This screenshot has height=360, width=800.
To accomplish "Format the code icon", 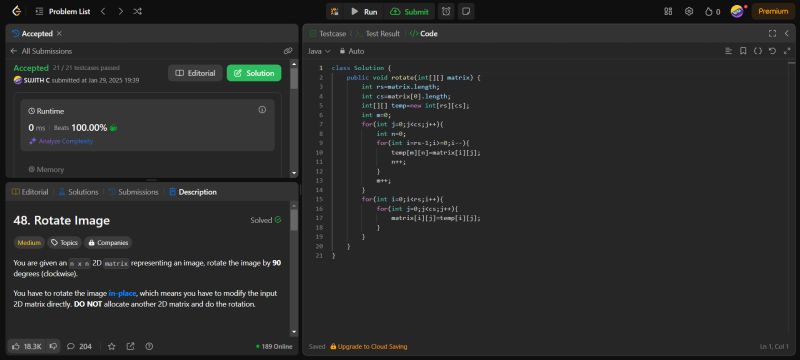I will pos(729,51).
